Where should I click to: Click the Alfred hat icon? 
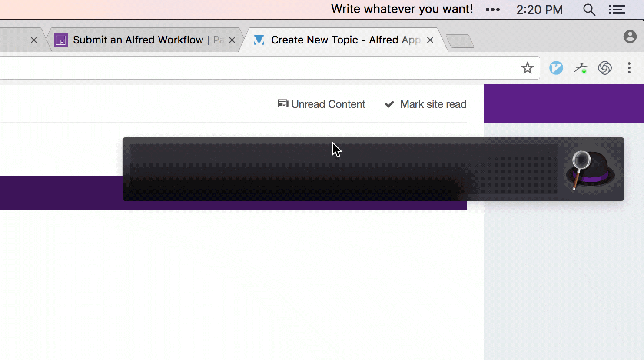pyautogui.click(x=590, y=170)
